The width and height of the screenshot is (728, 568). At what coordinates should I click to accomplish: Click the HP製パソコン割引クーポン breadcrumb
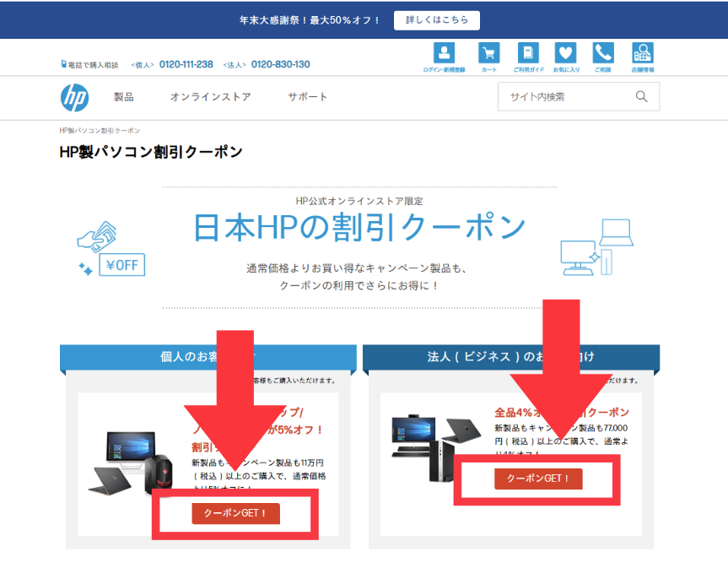coord(100,131)
